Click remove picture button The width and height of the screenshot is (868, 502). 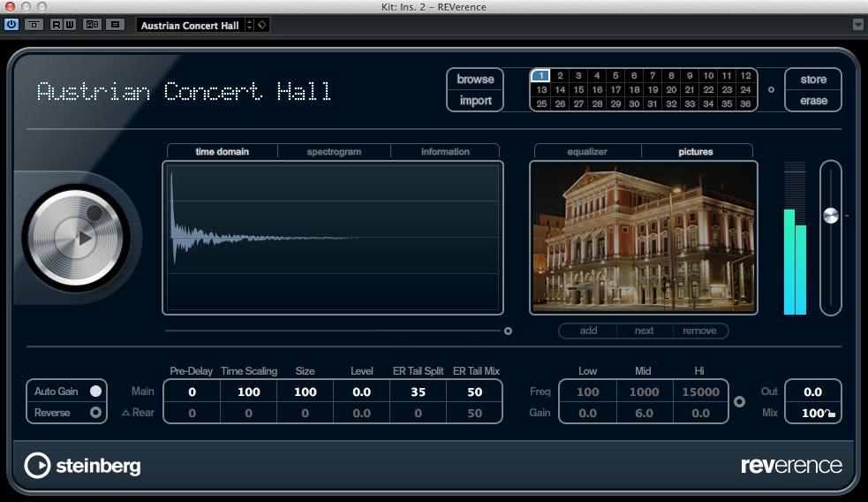point(699,331)
